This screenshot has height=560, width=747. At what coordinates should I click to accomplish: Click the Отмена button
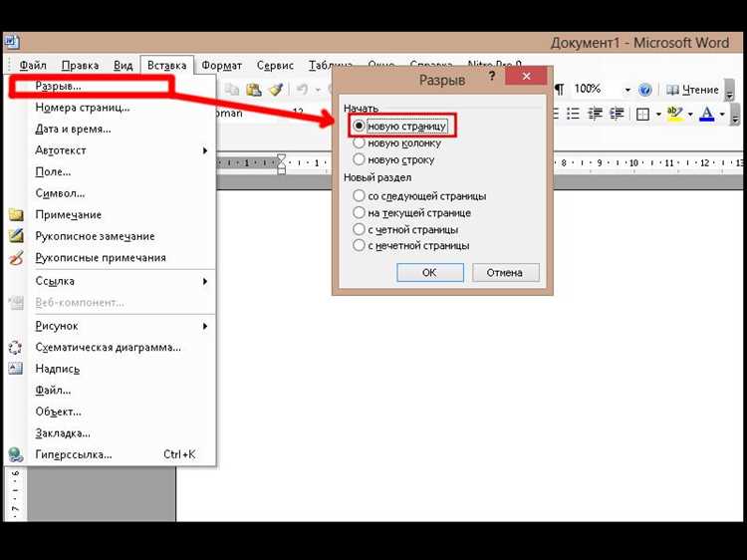pos(505,273)
